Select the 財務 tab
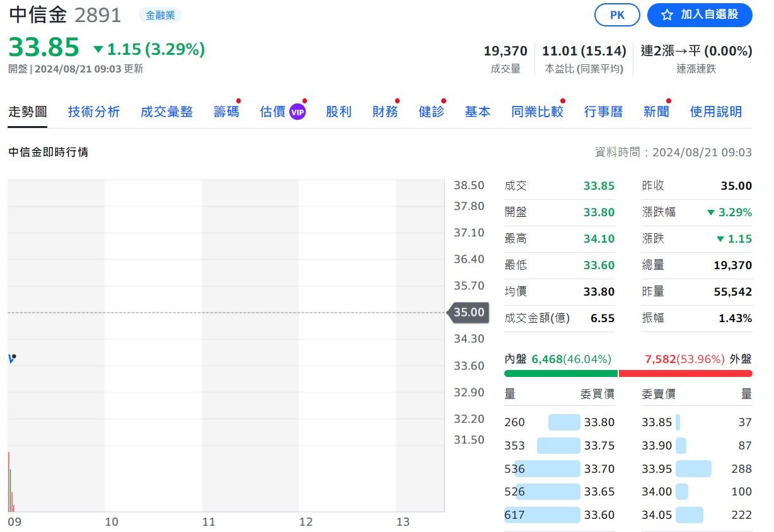The image size is (774, 532). pos(384,111)
